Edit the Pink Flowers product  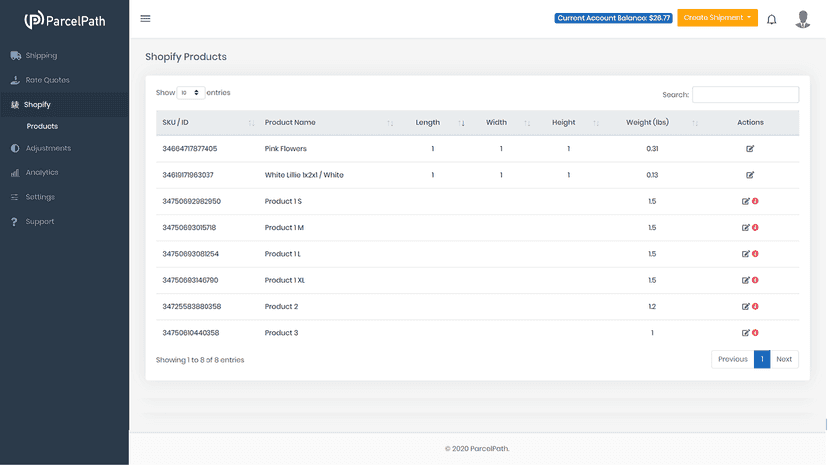750,148
